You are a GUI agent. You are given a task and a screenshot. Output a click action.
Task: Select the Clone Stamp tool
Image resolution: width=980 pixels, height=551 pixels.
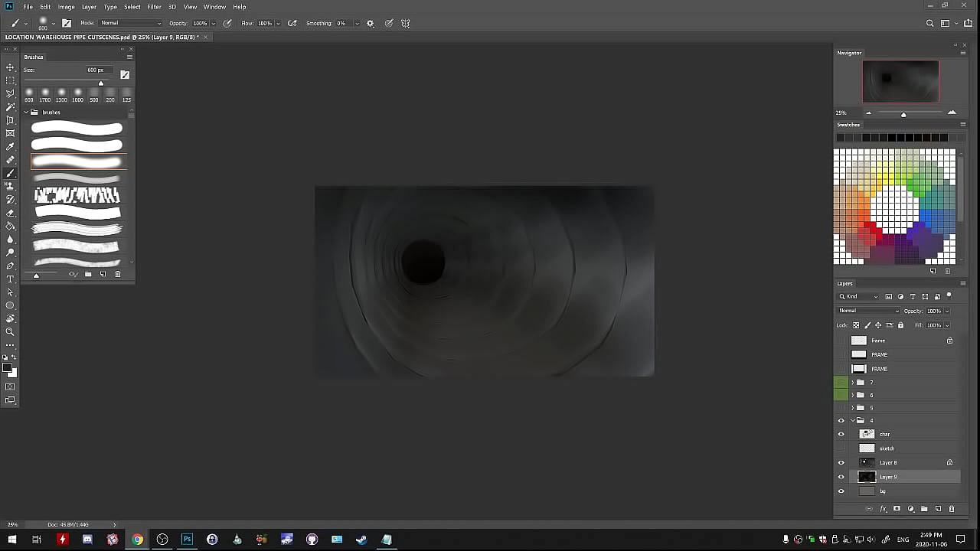pyautogui.click(x=10, y=186)
